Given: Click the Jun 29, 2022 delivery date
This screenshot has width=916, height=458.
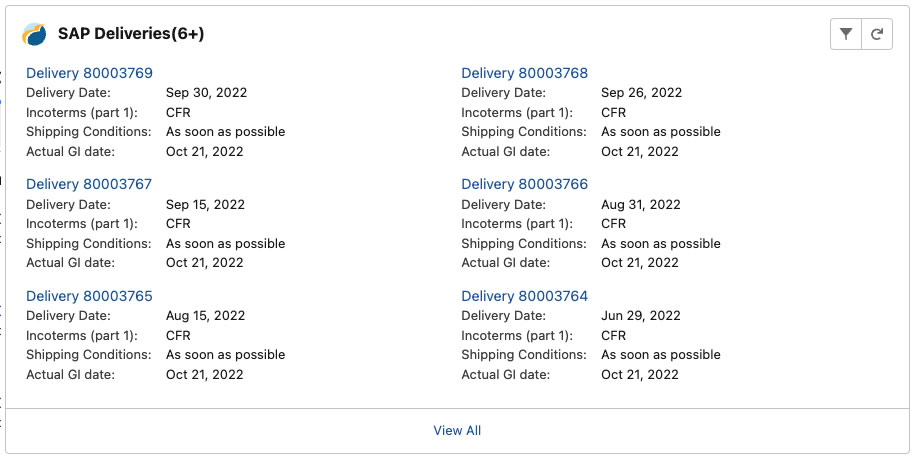Looking at the screenshot, I should [x=641, y=316].
